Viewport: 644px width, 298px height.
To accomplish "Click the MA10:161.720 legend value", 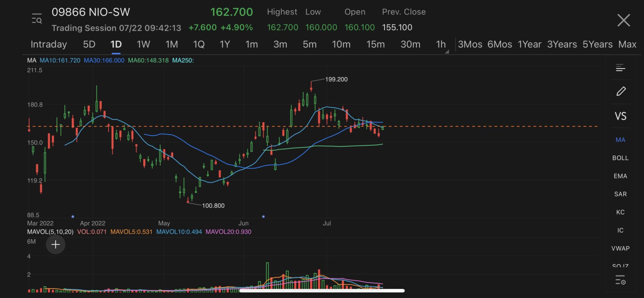I will pos(60,60).
